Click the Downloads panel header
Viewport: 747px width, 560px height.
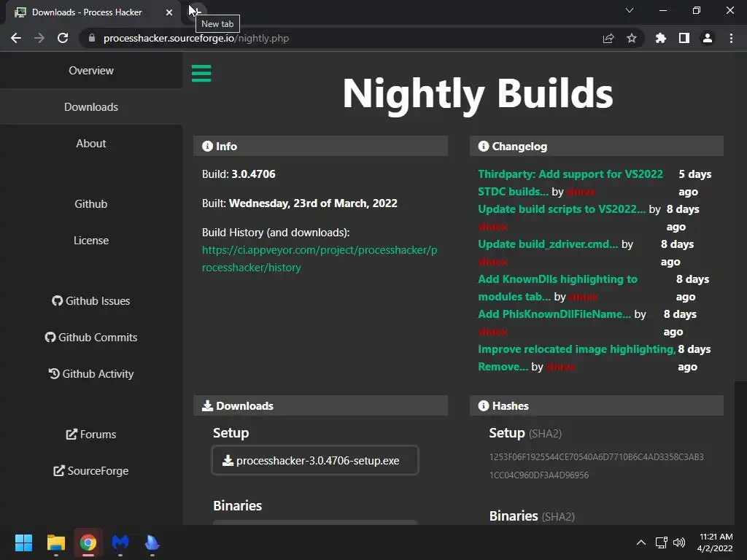tap(320, 405)
